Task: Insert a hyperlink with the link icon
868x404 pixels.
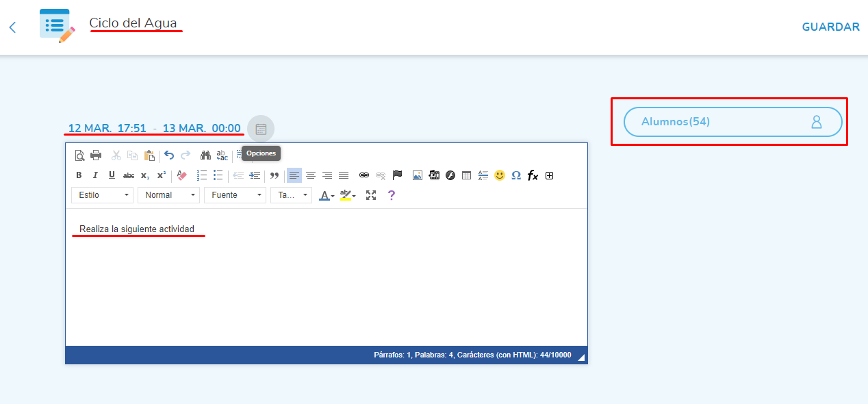Action: click(364, 175)
